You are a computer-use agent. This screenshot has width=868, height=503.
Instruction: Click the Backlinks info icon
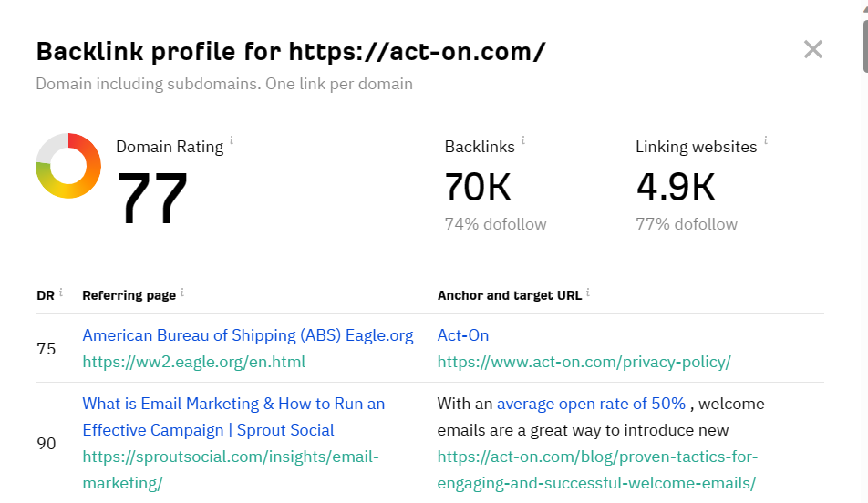[522, 140]
